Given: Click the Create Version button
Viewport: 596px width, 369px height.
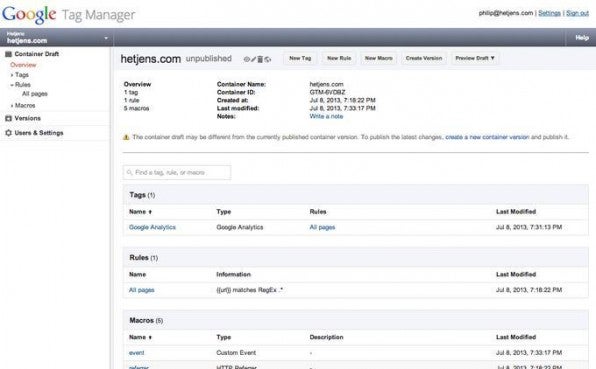Looking at the screenshot, I should click(x=424, y=58).
